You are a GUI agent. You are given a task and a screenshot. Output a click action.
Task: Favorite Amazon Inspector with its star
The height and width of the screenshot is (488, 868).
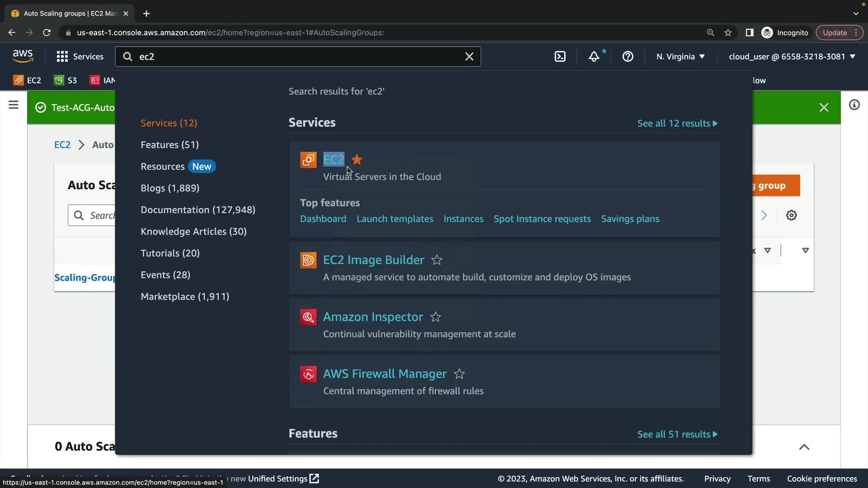(435, 317)
